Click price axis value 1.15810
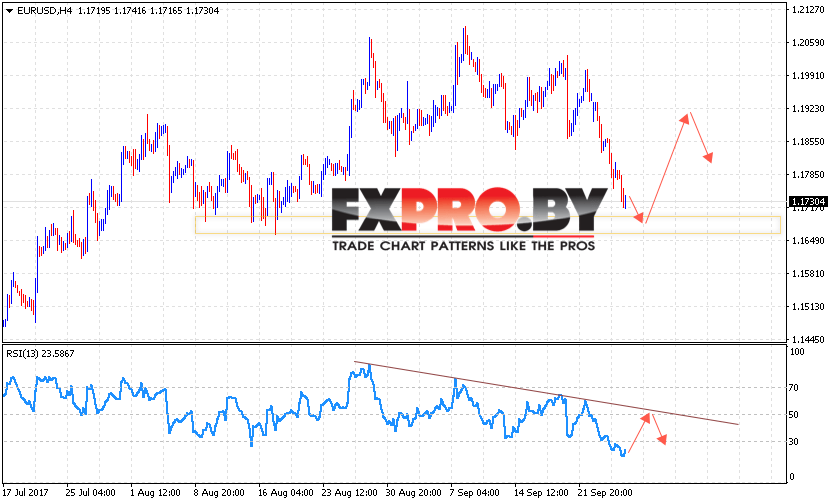Image resolution: width=829 pixels, height=504 pixels. click(x=808, y=273)
